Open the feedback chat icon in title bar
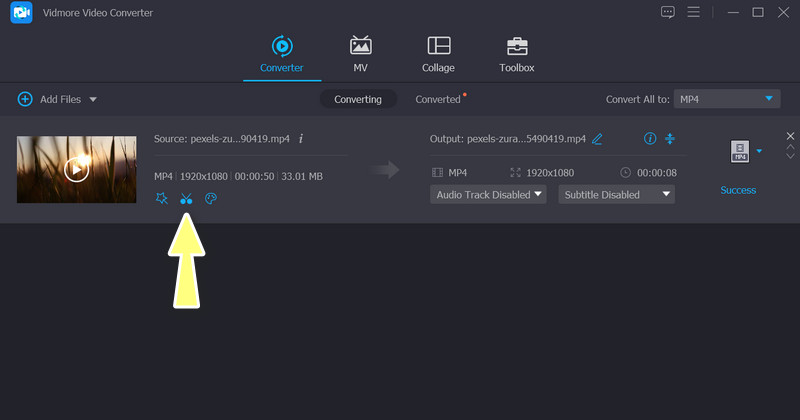800x420 pixels. tap(668, 12)
